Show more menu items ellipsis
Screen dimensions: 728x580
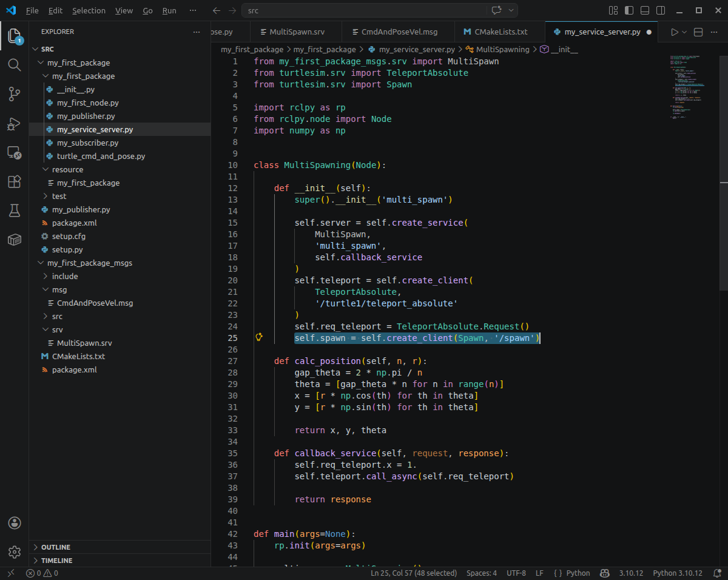pos(193,10)
